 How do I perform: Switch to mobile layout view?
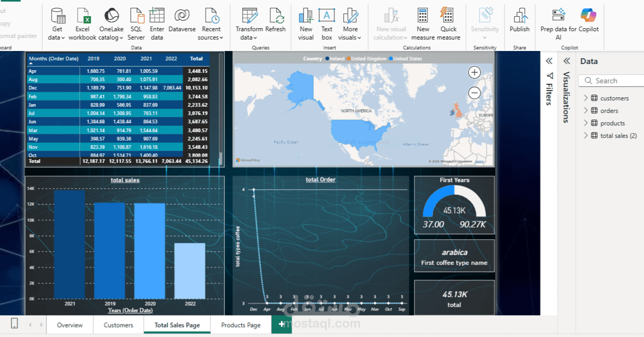[15, 323]
